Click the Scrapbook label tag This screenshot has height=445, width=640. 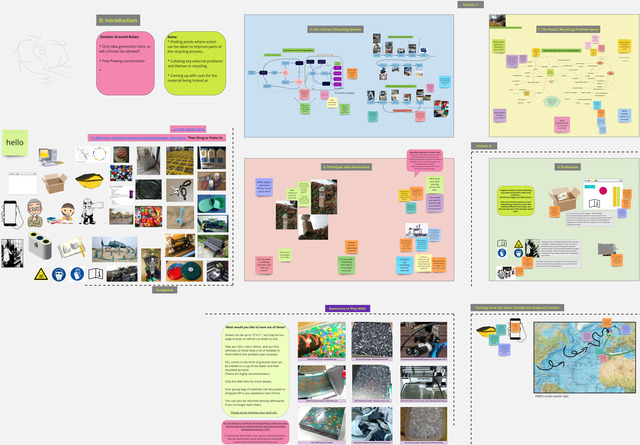165,290
